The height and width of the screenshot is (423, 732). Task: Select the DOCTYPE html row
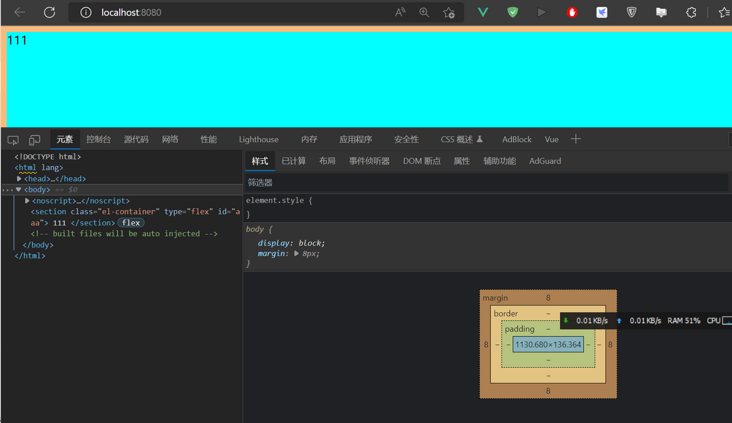48,156
